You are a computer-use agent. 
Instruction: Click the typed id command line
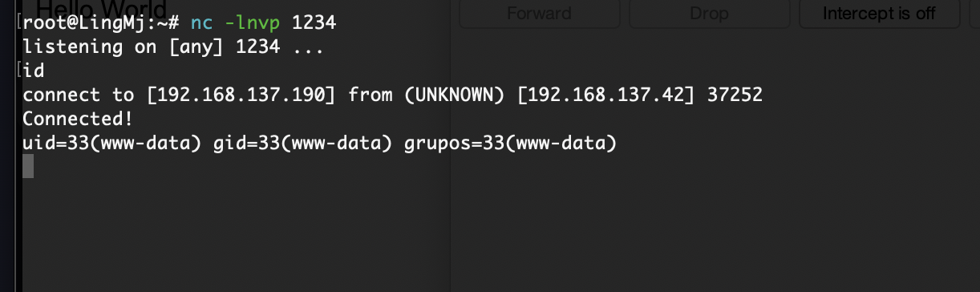click(x=34, y=71)
